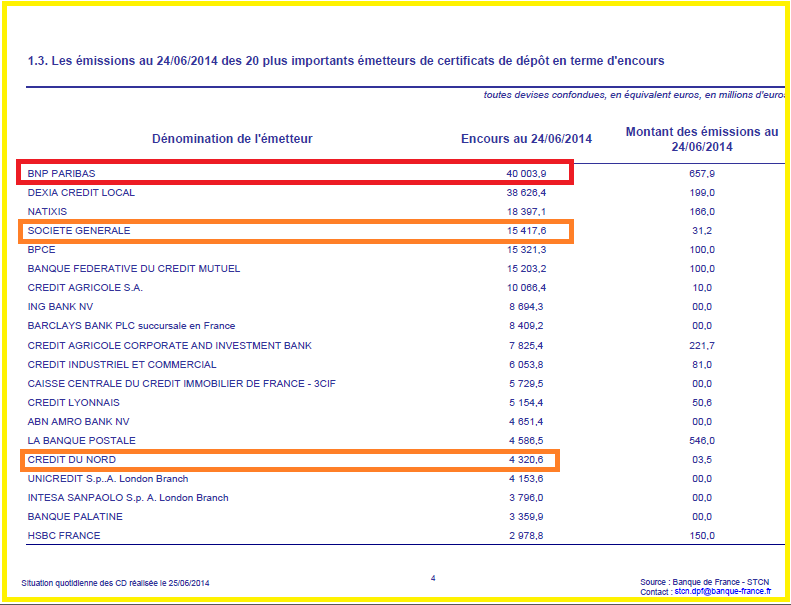Image resolution: width=791 pixels, height=605 pixels.
Task: Select the encours value 15 203,2
Action: point(526,269)
